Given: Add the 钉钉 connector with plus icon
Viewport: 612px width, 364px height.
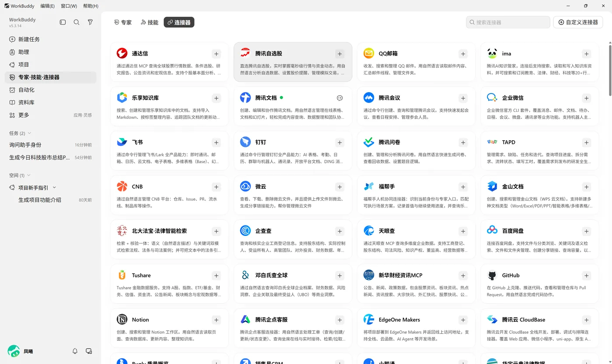Looking at the screenshot, I should tap(340, 142).
